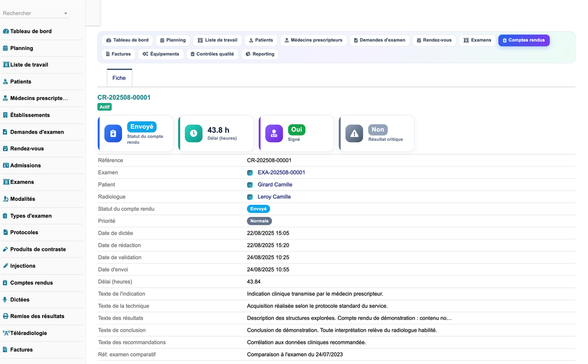Click the Médecins prescripteurs sidebar icon
Screen dimensions: 588x364
point(5,98)
